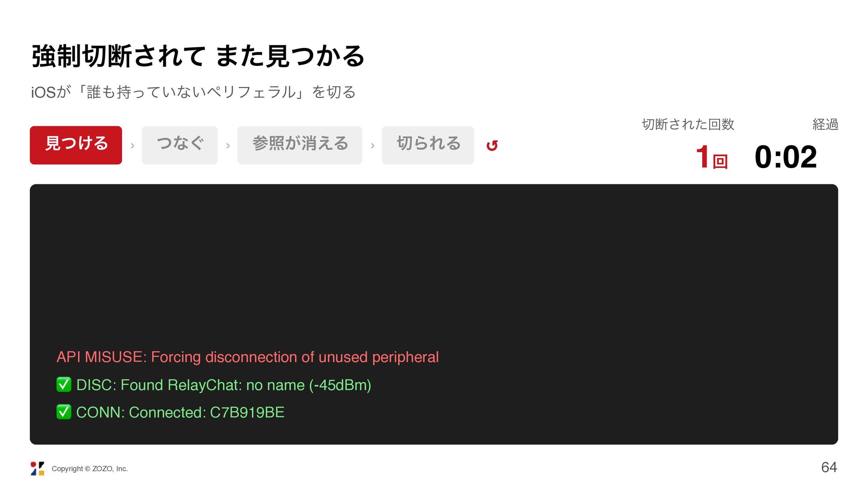Click the ZOZO logo icon in footer
868x488 pixels.
(x=38, y=469)
